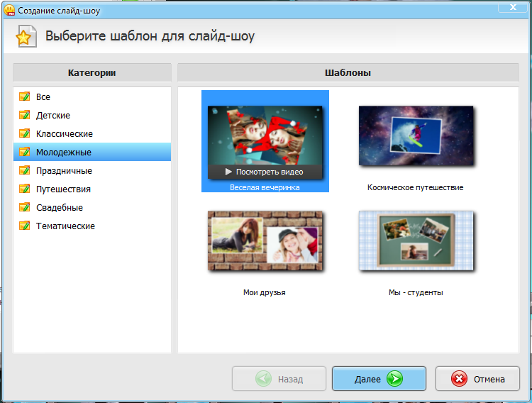Click the 'Веселая вечеринка' caption text
532x403 pixels.
point(265,187)
